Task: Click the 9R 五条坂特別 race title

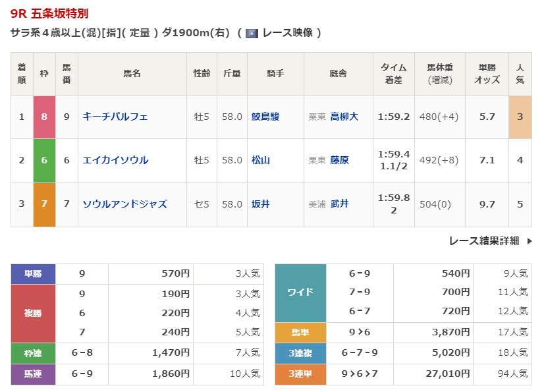Action: 49,13
